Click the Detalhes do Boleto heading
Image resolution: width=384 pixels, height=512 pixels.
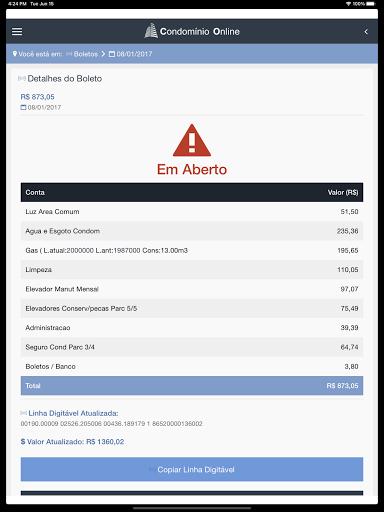65,79
